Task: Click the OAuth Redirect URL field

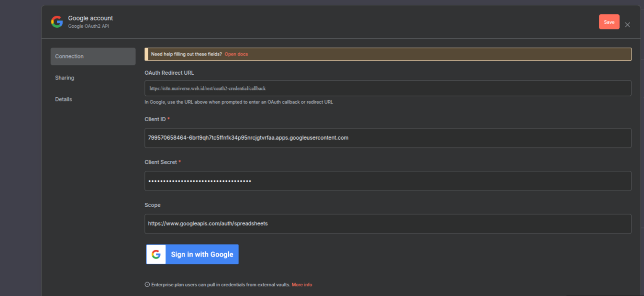Action: coord(388,88)
